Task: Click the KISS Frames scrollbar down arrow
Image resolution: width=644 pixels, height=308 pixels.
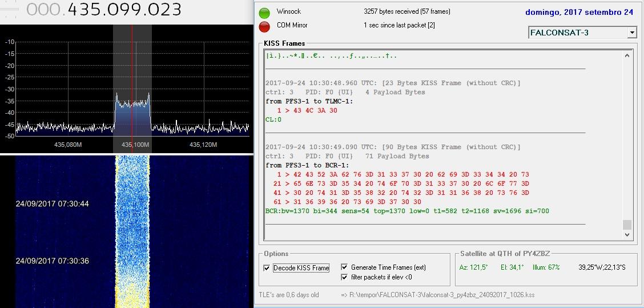Action: click(x=627, y=235)
